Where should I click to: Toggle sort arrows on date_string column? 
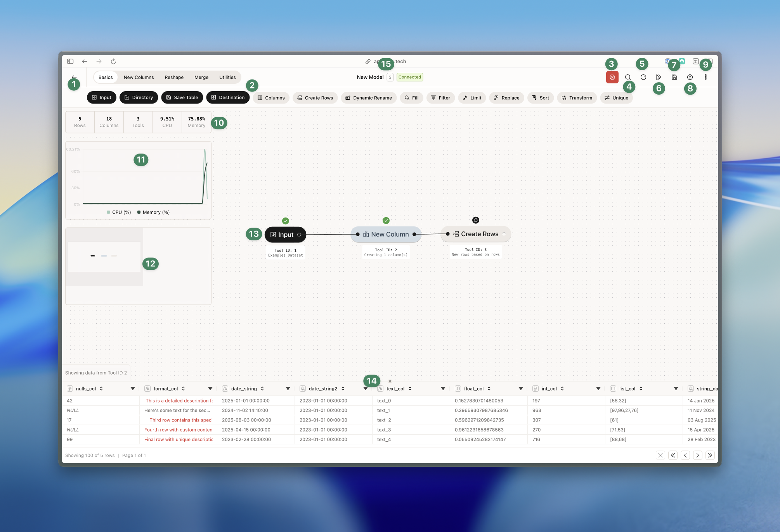tap(262, 389)
